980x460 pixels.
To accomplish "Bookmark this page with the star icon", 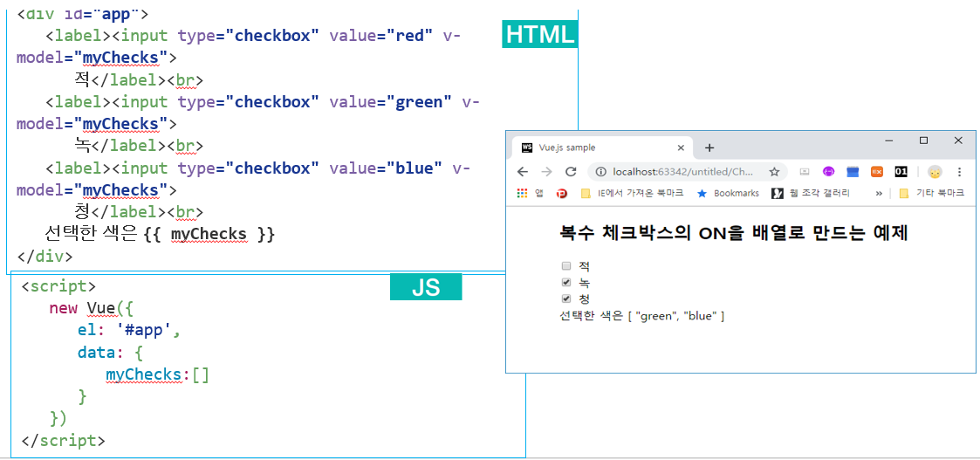I will point(774,172).
